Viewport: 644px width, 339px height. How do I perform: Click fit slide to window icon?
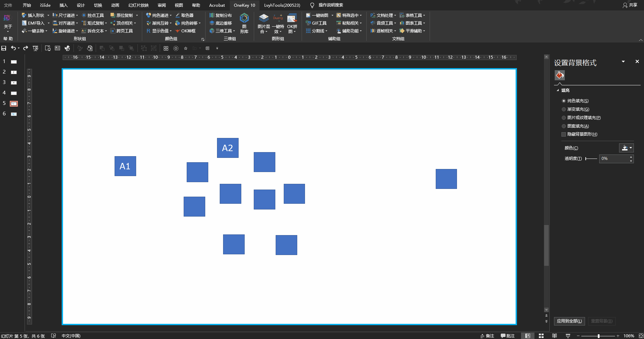click(641, 336)
